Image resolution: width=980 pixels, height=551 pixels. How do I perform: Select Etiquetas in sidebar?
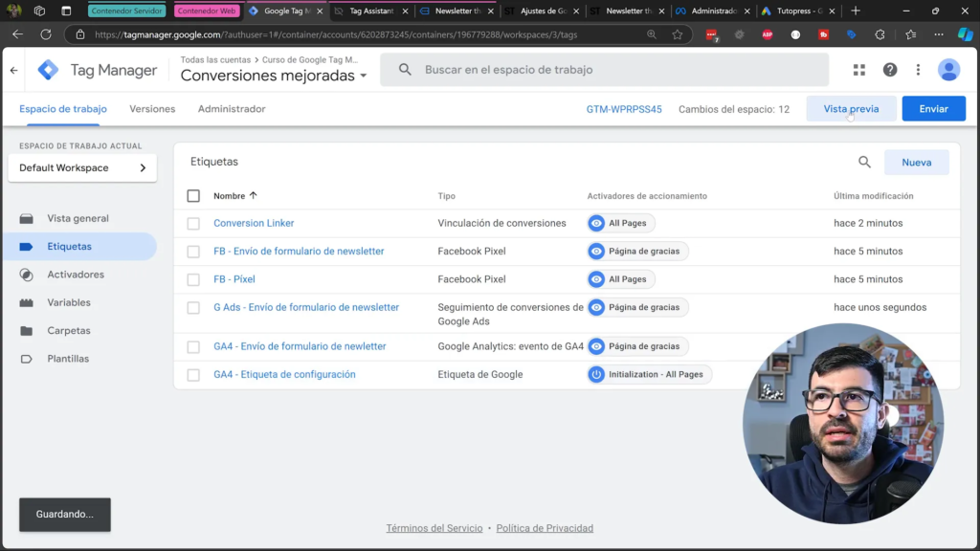pos(80,246)
